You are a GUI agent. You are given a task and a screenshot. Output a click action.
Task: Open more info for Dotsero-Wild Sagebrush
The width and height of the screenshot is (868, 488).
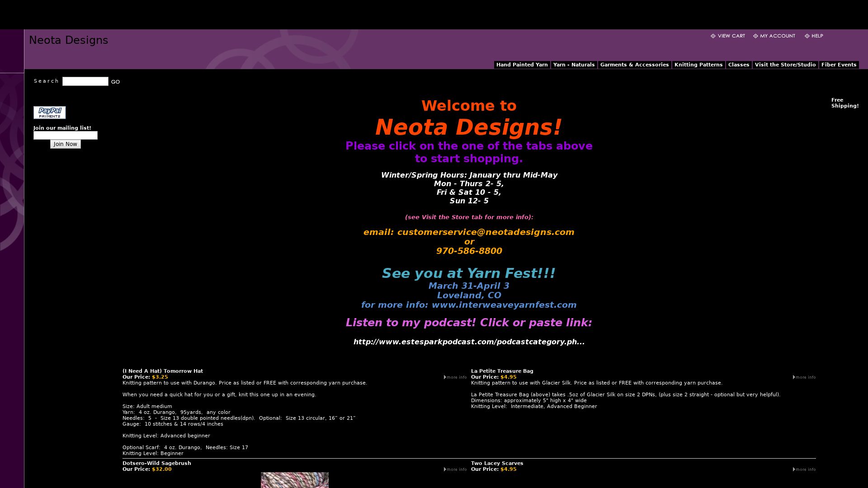click(x=456, y=469)
